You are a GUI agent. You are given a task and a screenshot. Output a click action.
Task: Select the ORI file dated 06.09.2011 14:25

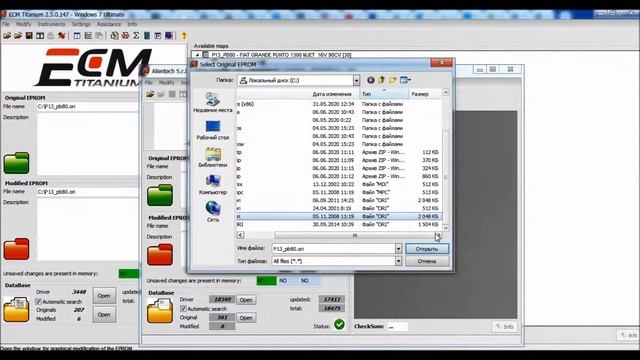tap(339, 200)
